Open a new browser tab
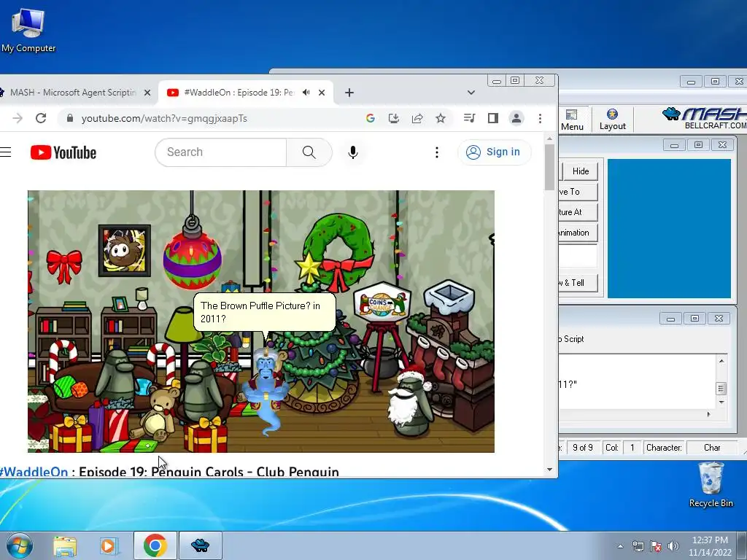Screen dimensions: 747x560 click(x=349, y=93)
